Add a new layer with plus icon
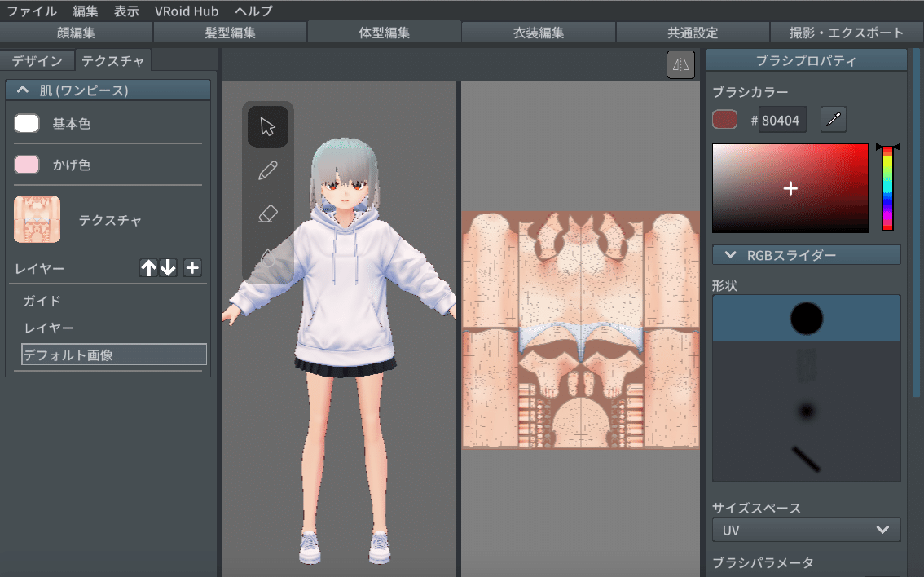 192,268
